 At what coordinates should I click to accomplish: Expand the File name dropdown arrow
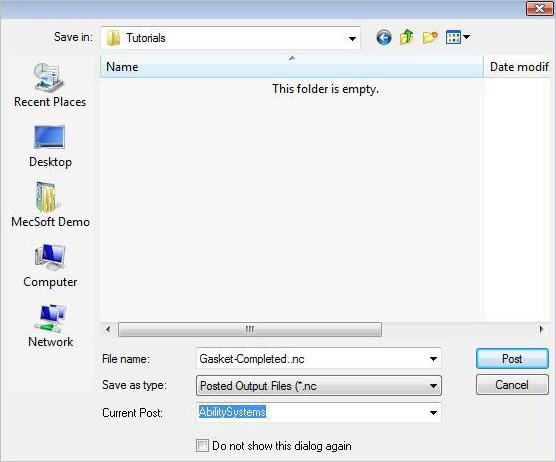coord(433,359)
